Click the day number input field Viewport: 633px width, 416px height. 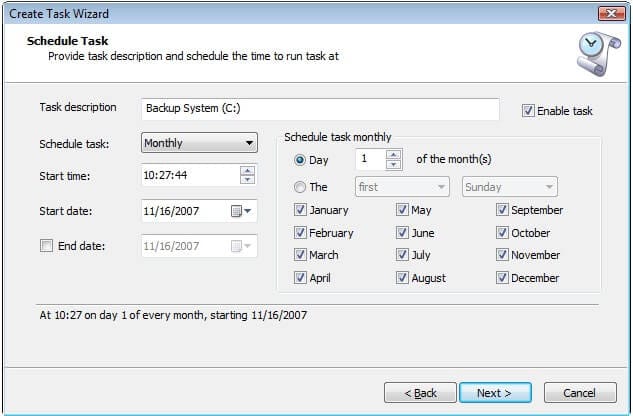click(371, 159)
